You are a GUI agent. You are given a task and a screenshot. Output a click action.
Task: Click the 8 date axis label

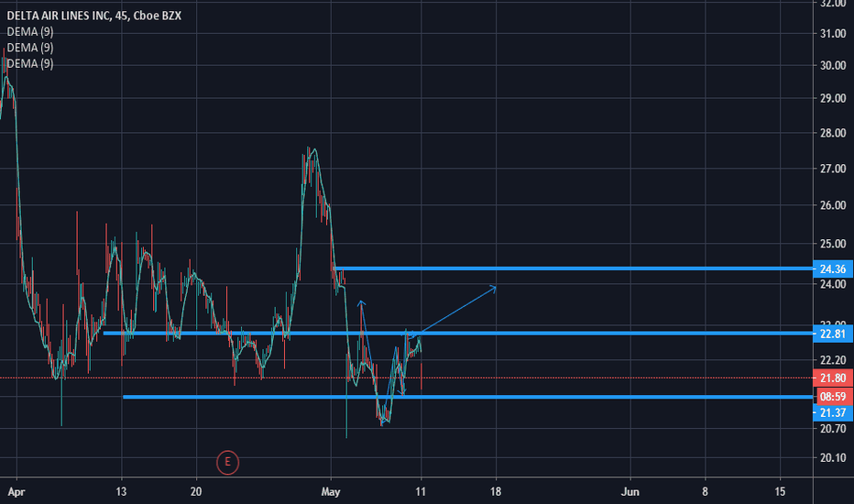tap(705, 492)
